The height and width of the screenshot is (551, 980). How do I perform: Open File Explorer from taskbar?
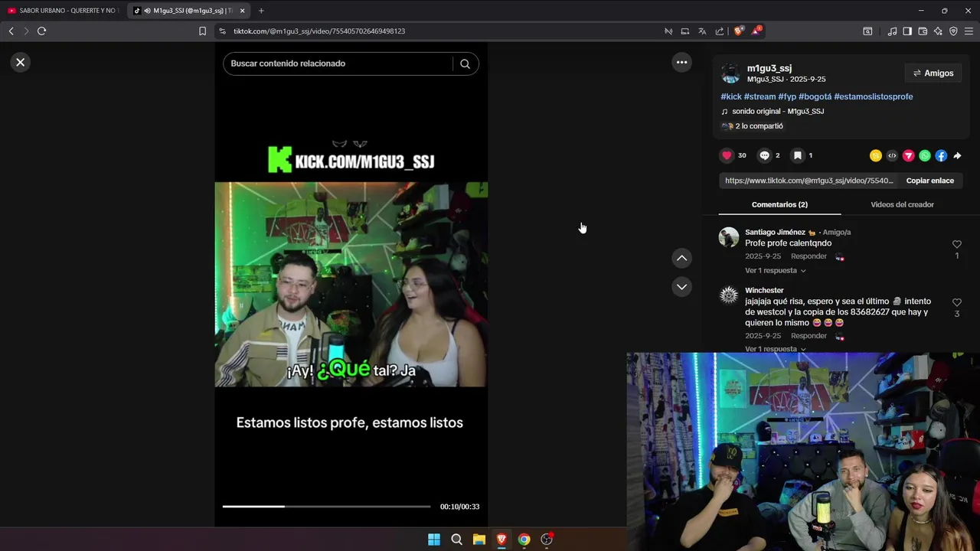coord(479,540)
